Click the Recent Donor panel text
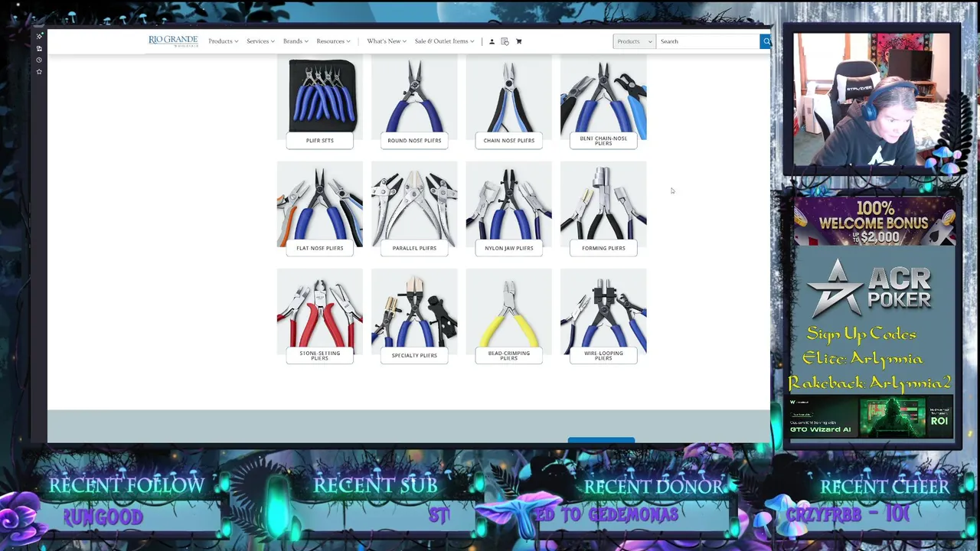The height and width of the screenshot is (551, 980). [x=606, y=515]
